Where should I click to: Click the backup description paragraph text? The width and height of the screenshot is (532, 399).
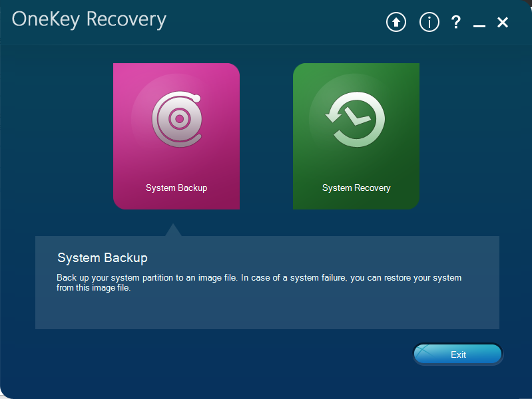tap(259, 283)
